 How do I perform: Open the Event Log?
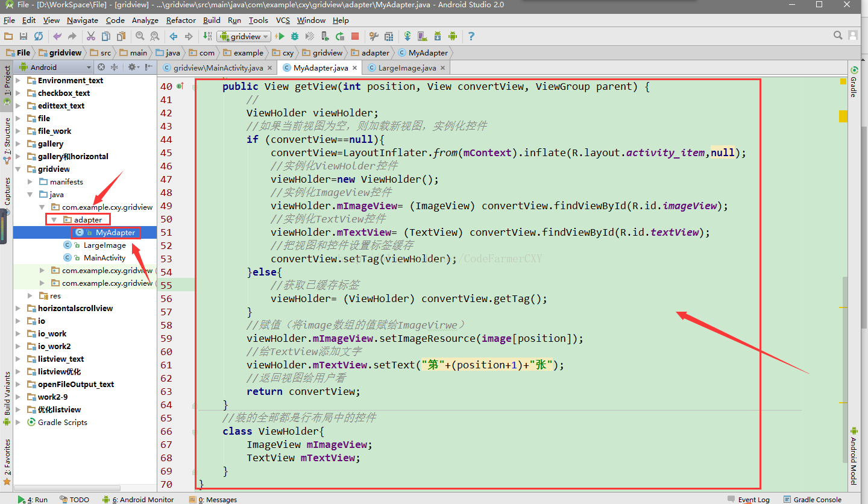pyautogui.click(x=749, y=499)
